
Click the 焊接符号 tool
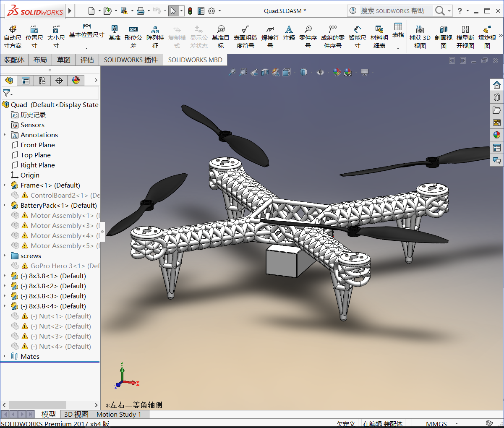click(270, 37)
